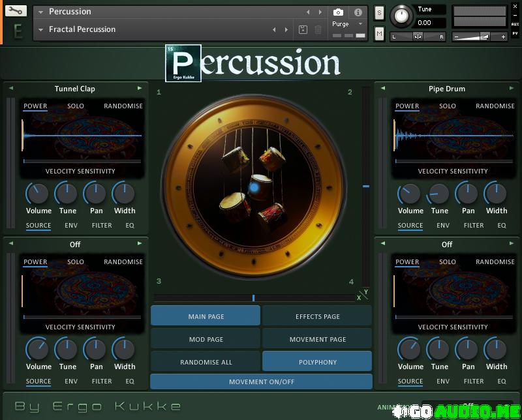Click the Percussion logo emblem
Screen dimensions: 522x420
[183, 63]
